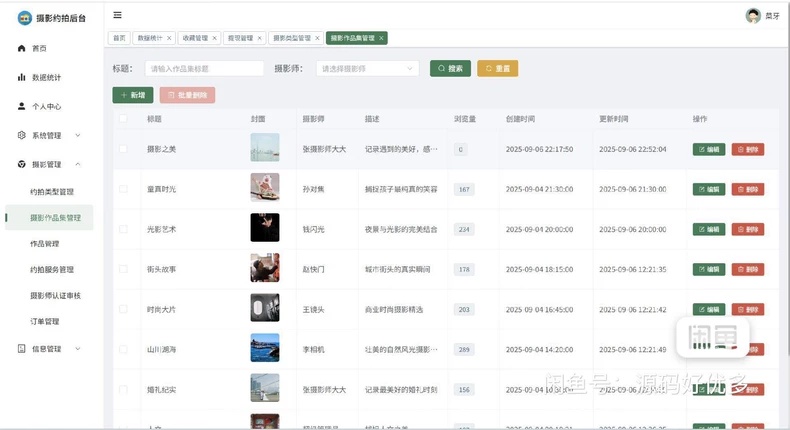Open 个人中心 person icon

pyautogui.click(x=21, y=106)
